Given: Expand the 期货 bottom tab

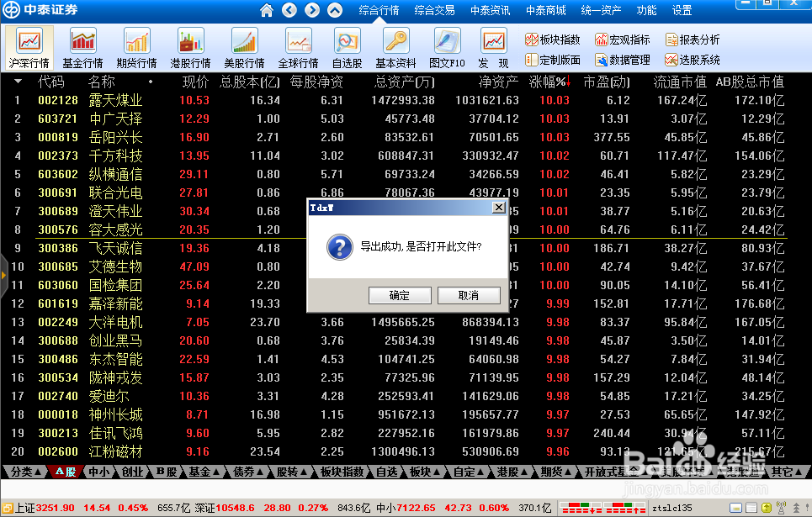Looking at the screenshot, I should [556, 472].
